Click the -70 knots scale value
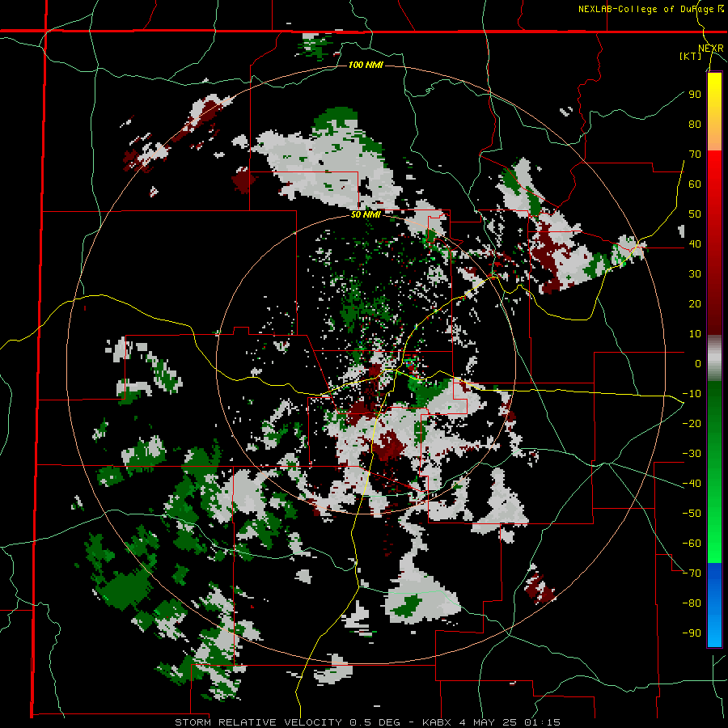728x728 pixels. pos(692,574)
